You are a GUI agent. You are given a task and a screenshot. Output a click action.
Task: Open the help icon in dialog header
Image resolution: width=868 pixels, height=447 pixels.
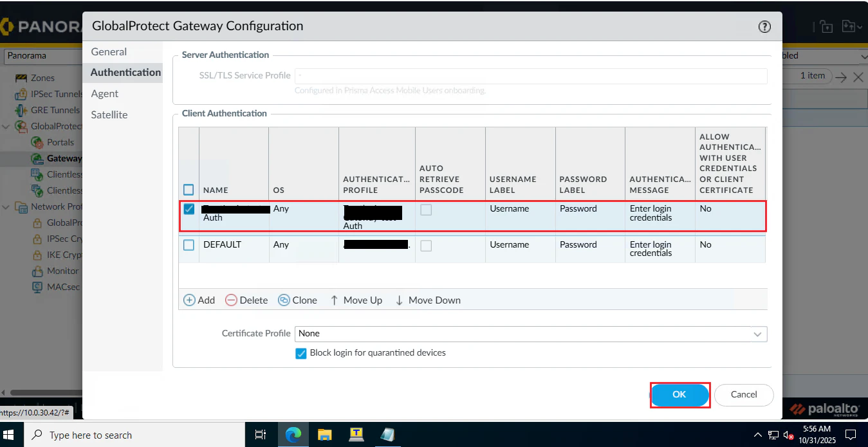pyautogui.click(x=764, y=26)
